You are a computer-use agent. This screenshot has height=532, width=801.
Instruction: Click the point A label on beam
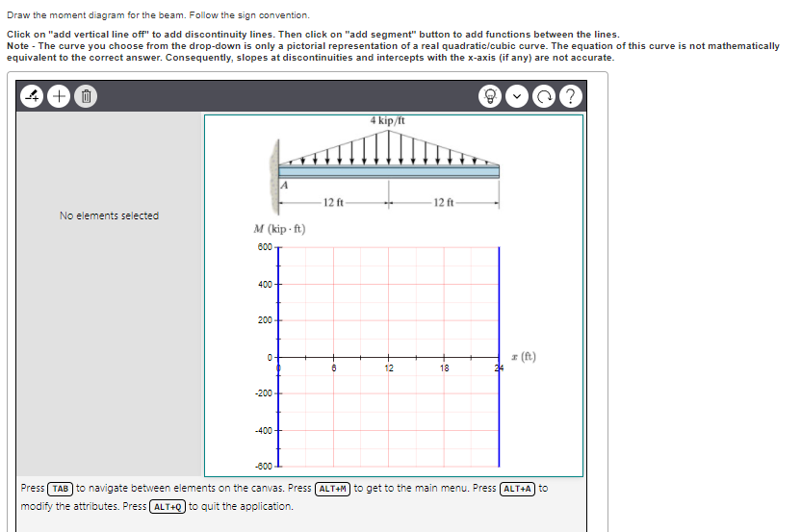(x=285, y=186)
